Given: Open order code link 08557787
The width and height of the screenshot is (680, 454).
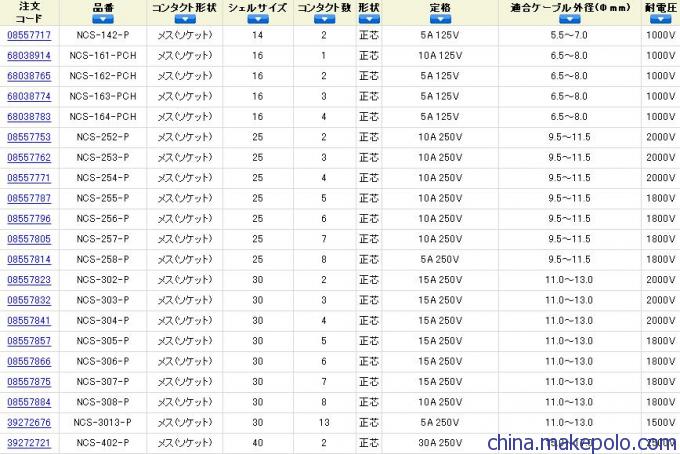Looking at the screenshot, I should pyautogui.click(x=29, y=198).
